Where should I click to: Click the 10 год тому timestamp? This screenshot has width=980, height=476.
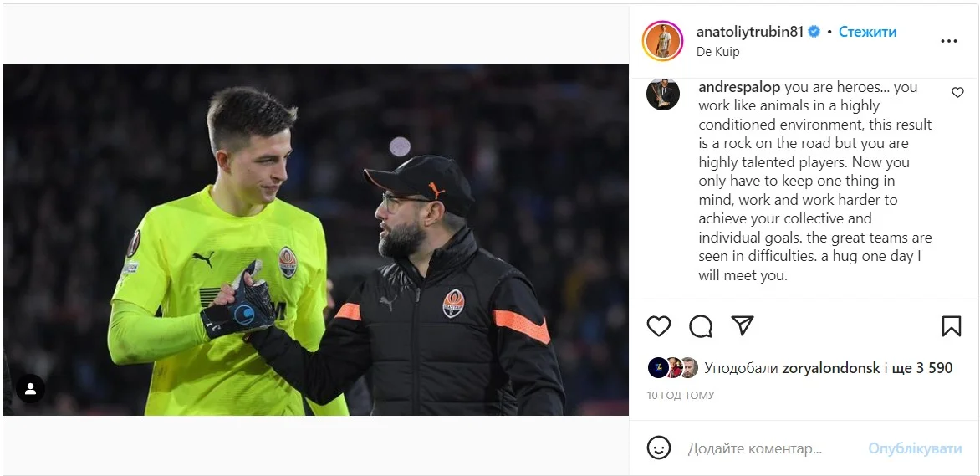click(680, 395)
